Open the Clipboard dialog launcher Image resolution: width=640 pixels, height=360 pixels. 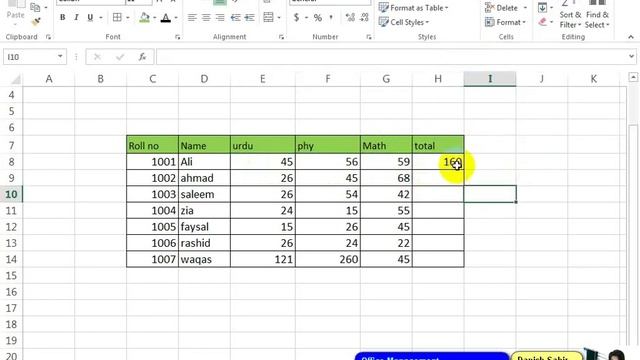[49, 37]
